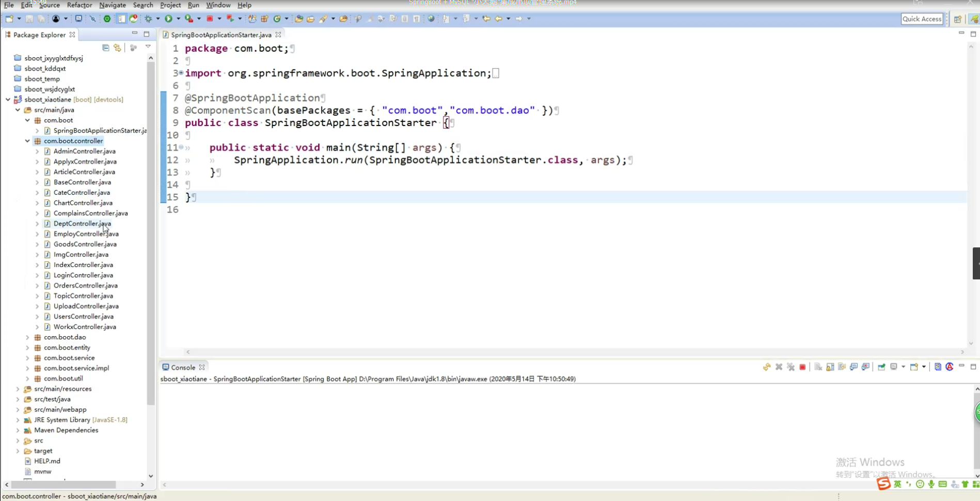Collapse the sboot_xiaotiane project node
Viewport: 980px width, 501px height.
click(8, 99)
